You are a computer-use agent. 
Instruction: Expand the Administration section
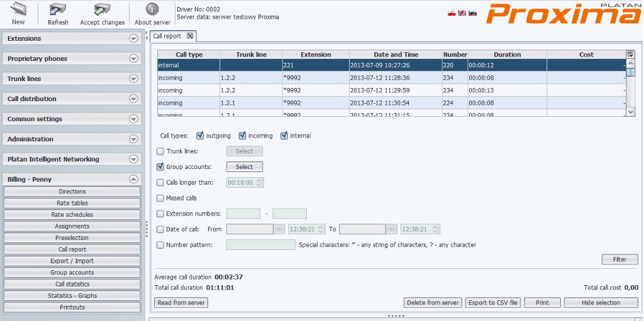(133, 139)
